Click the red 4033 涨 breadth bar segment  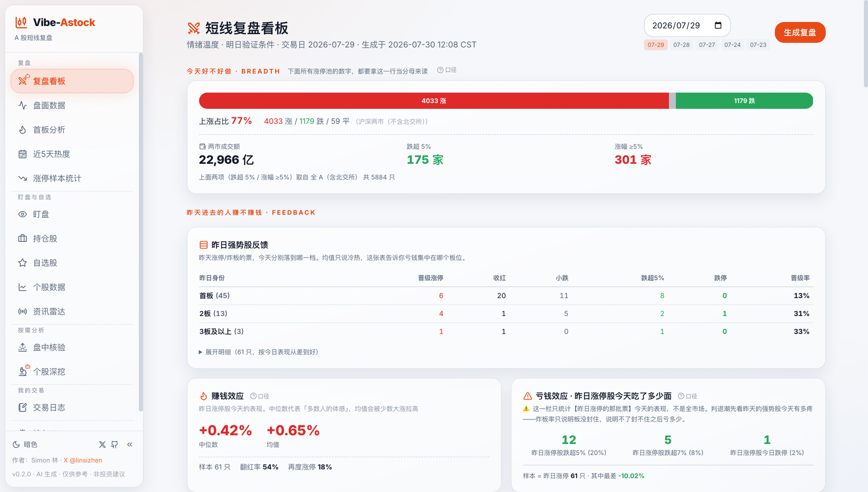(434, 101)
